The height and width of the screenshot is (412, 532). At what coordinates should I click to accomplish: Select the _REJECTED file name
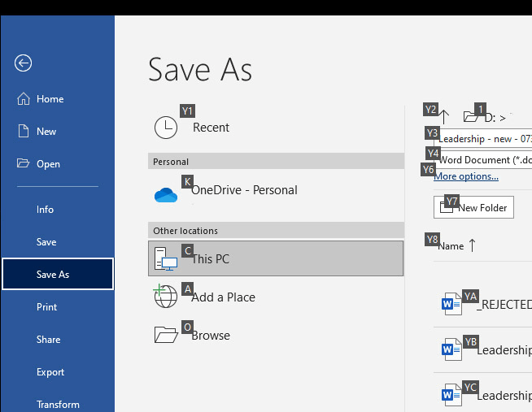504,305
